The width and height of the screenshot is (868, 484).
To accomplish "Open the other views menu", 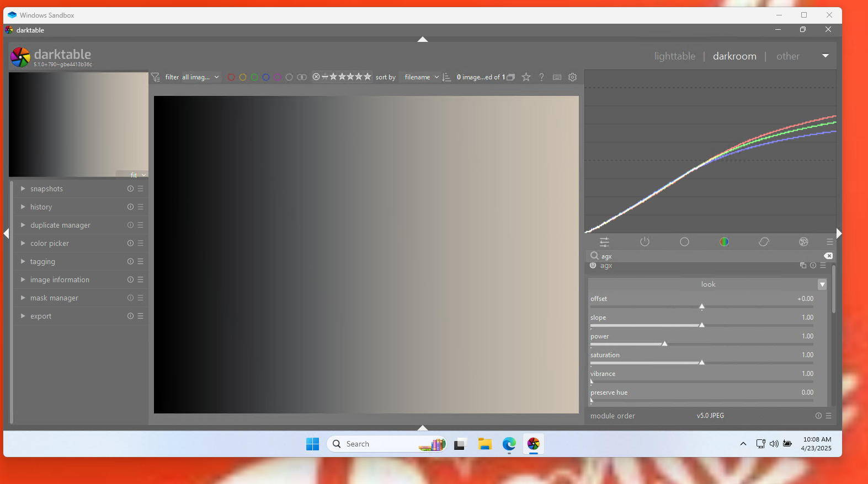I will (787, 56).
